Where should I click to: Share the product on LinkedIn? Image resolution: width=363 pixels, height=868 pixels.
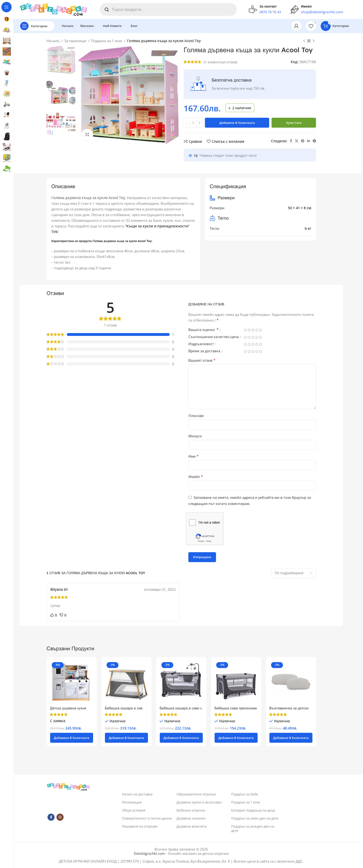(308, 141)
